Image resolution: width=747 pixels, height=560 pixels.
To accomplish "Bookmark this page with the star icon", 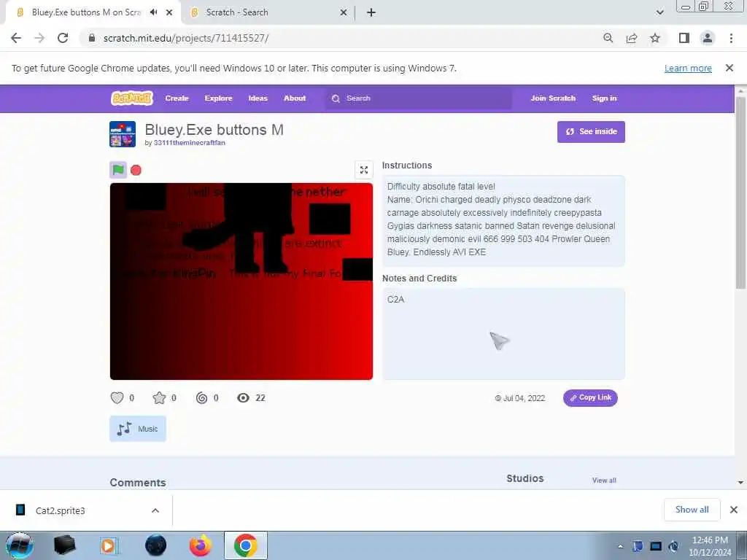I will (x=655, y=38).
